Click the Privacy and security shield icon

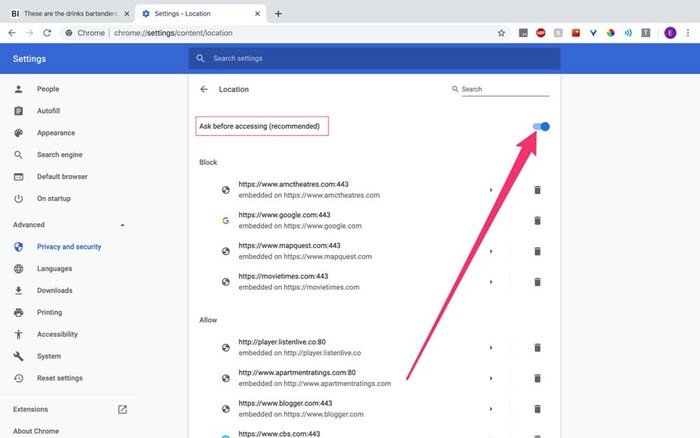[x=18, y=247]
